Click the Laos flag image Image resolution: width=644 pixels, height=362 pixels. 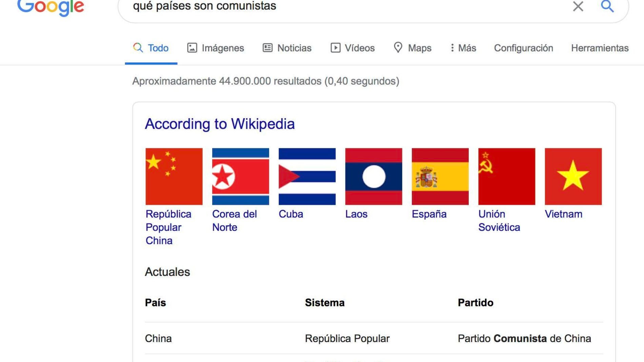[374, 176]
